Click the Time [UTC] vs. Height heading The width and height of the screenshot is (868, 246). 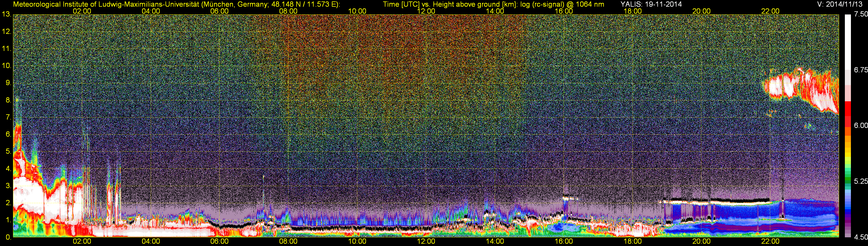point(493,4)
